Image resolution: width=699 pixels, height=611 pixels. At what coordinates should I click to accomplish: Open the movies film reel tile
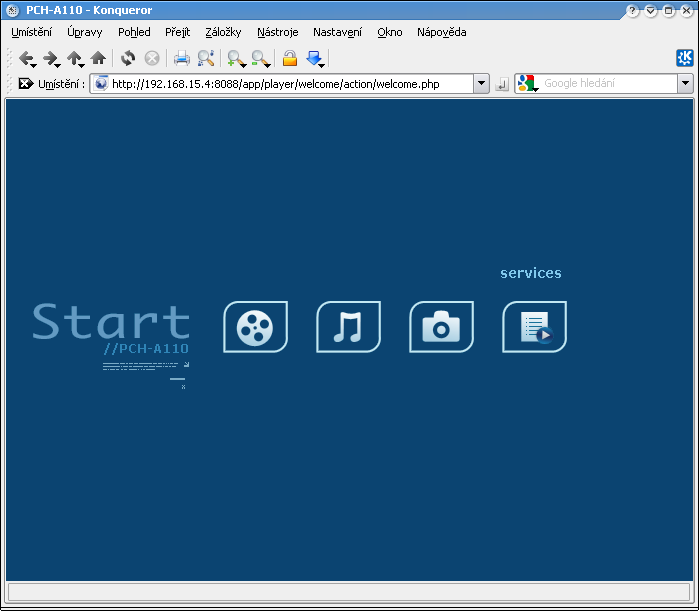pyautogui.click(x=255, y=327)
